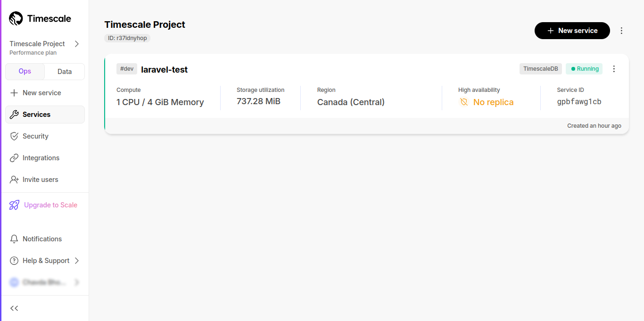Click the 737.28 MiB storage value
Image resolution: width=644 pixels, height=321 pixels.
point(258,101)
